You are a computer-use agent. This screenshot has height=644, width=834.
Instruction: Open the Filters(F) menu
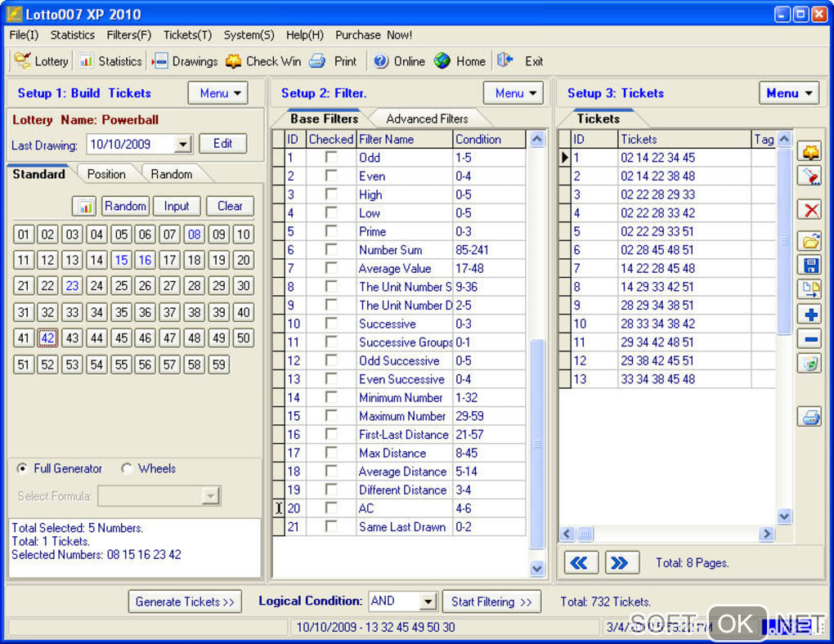pos(128,35)
